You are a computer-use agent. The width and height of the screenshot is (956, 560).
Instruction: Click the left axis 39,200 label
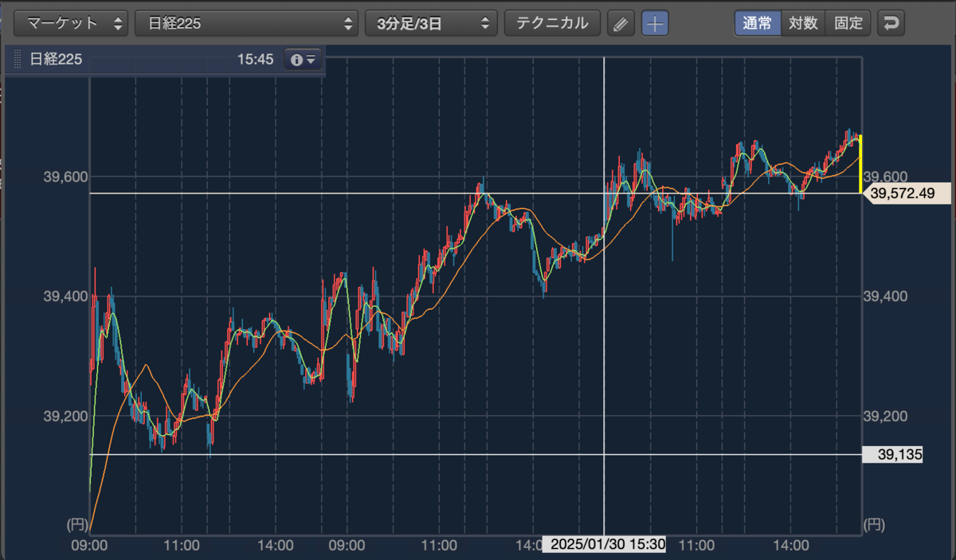[x=65, y=416]
